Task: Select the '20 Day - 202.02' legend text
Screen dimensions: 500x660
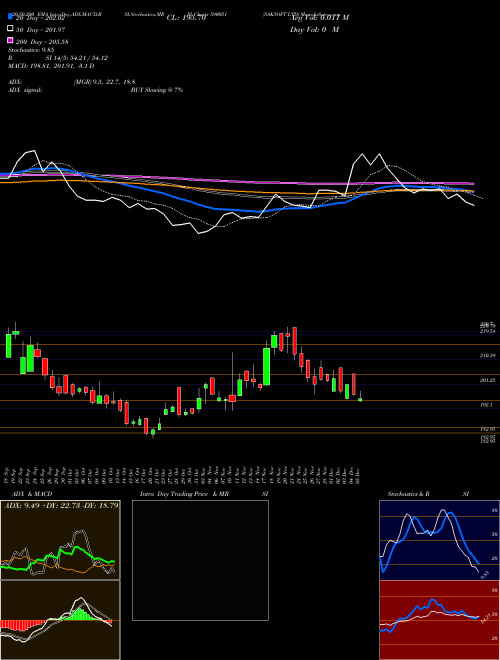Action: coord(40,18)
